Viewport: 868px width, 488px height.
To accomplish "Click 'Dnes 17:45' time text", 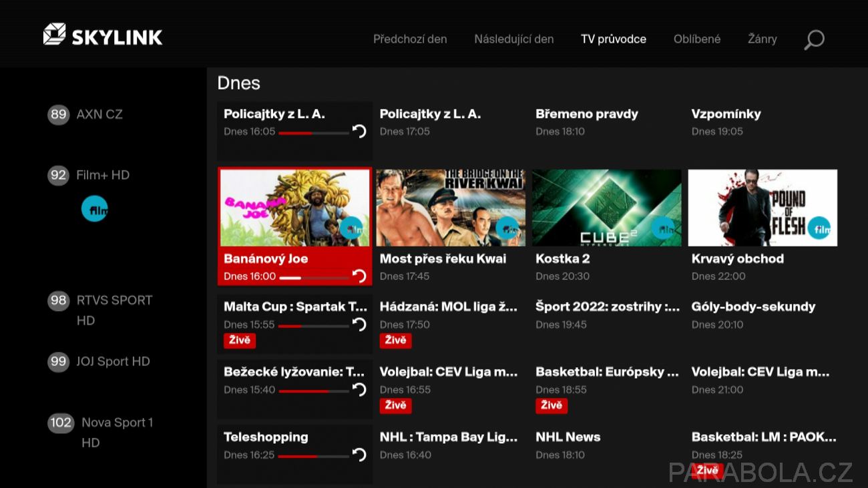I will [405, 276].
